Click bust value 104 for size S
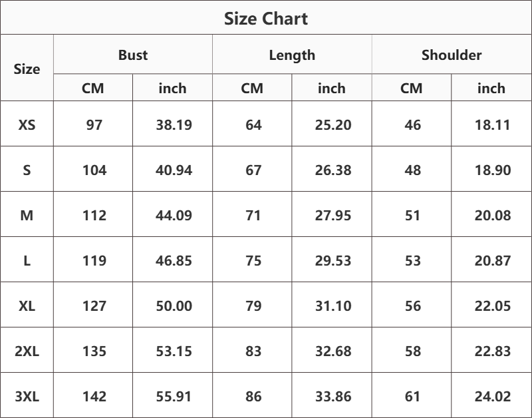The image size is (532, 418). tap(94, 170)
